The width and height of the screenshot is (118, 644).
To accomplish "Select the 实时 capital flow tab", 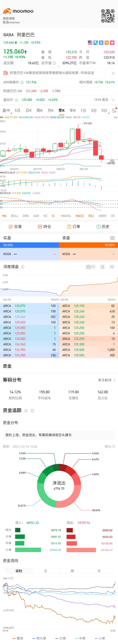I will tap(19, 571).
